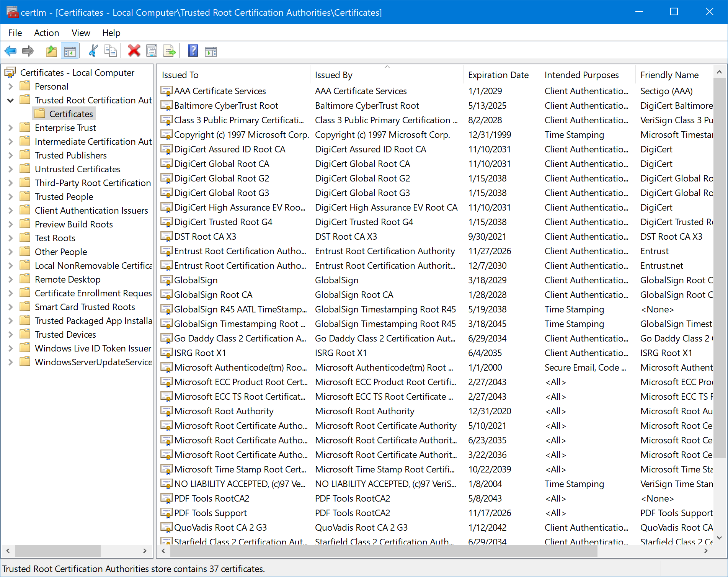The width and height of the screenshot is (728, 577).
Task: Click down arrow of list vertical scrollbar
Action: tap(719, 538)
